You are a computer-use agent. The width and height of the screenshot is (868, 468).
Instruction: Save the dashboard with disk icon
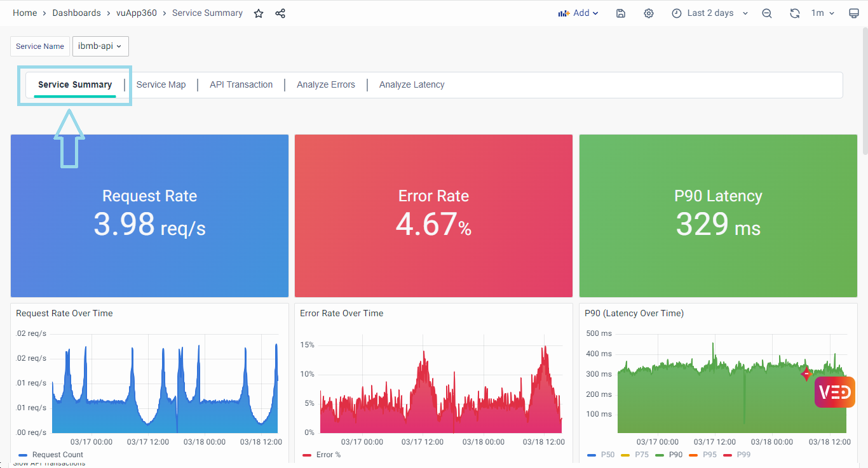621,13
